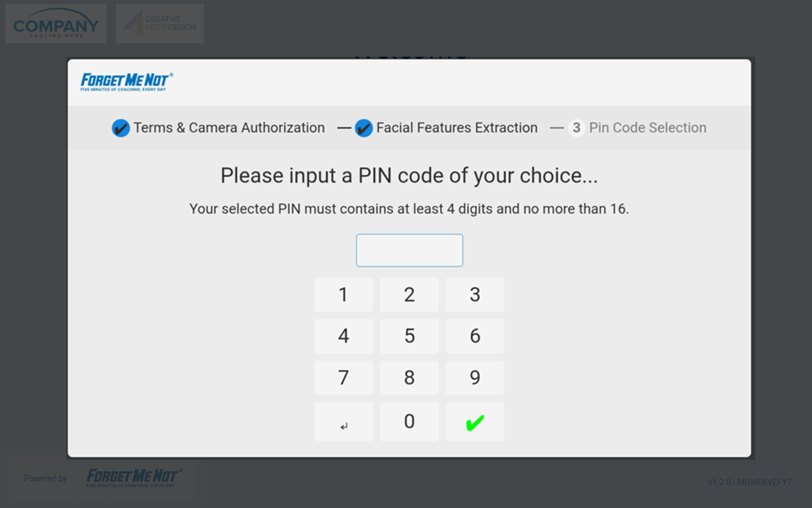Tap the number 3 key
Viewport: 812px width, 508px height.
tap(475, 294)
